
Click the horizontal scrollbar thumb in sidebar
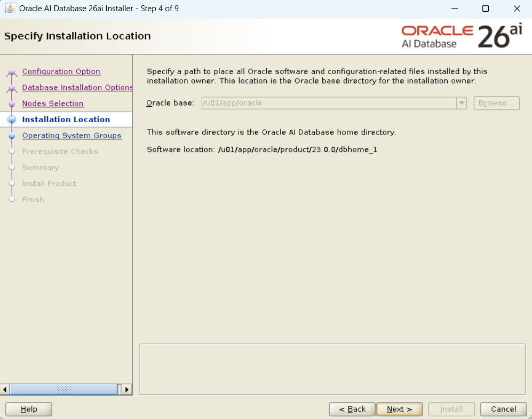coord(63,390)
